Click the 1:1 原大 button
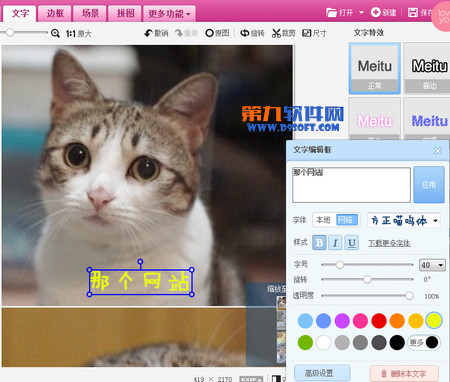 point(78,34)
